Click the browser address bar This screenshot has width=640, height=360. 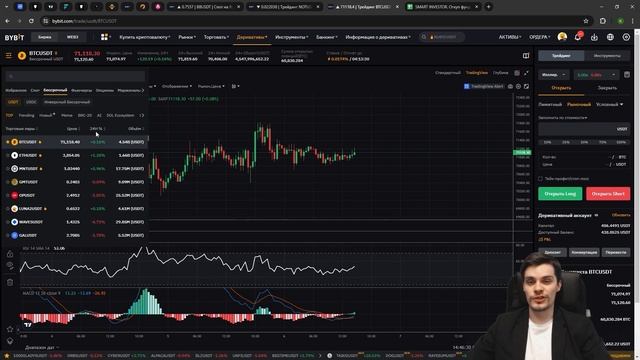pyautogui.click(x=310, y=21)
